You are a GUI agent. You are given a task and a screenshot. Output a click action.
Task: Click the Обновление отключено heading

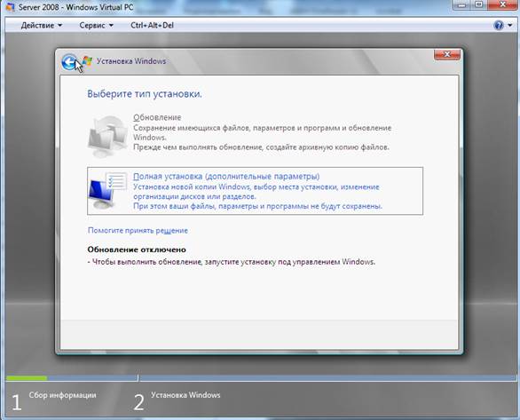(x=137, y=250)
